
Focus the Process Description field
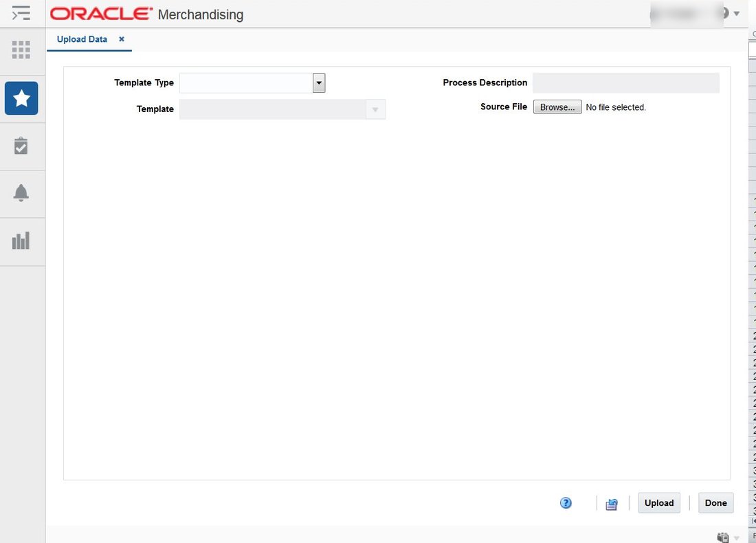tap(626, 83)
